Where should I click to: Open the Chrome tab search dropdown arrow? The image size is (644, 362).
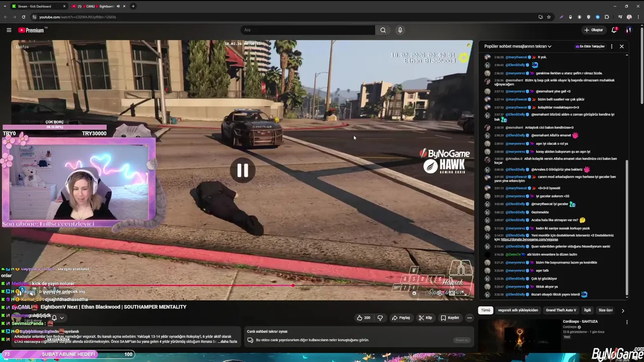point(5,6)
